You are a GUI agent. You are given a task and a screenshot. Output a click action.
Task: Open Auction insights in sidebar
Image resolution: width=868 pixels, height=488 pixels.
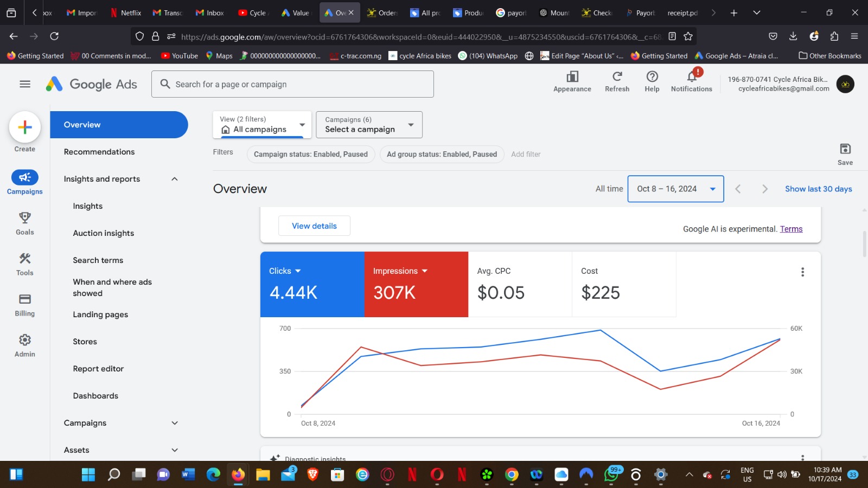104,233
